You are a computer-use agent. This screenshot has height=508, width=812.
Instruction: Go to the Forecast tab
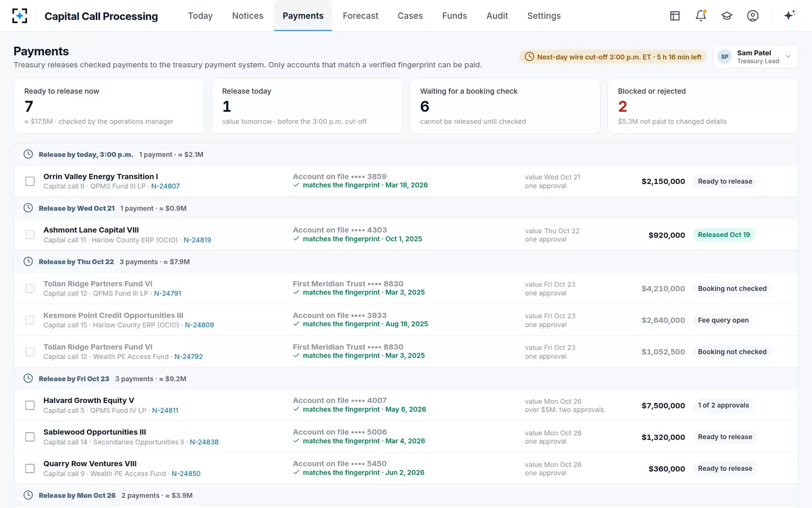[360, 16]
